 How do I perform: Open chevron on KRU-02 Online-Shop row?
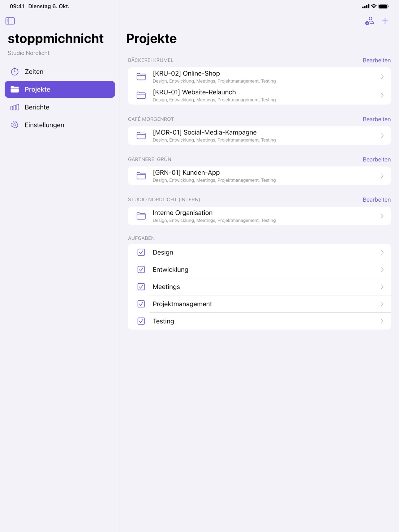pyautogui.click(x=382, y=77)
